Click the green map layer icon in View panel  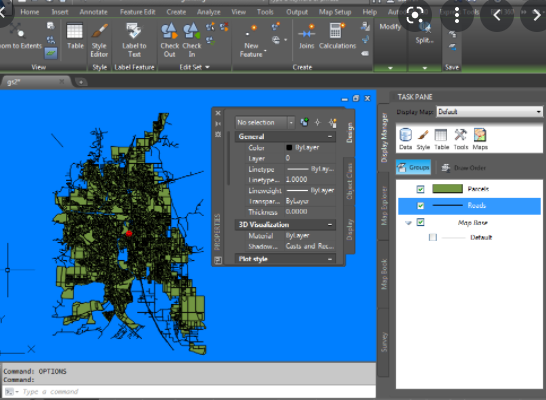[x=51, y=53]
